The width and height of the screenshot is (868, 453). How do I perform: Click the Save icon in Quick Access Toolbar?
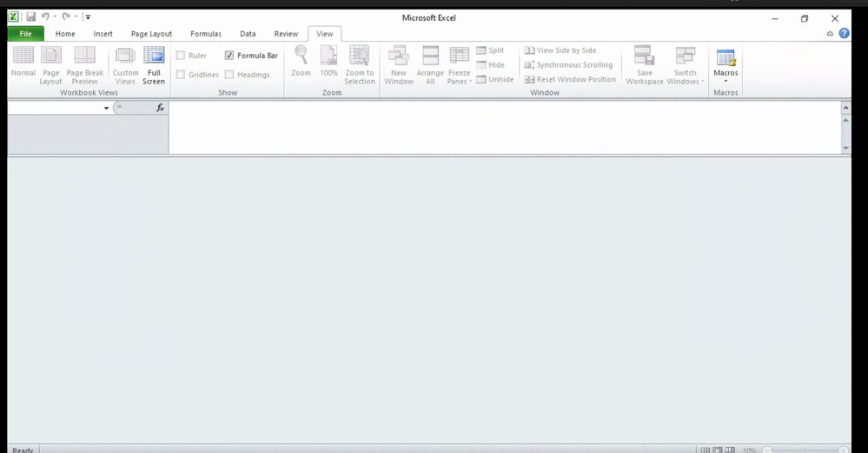(x=31, y=17)
